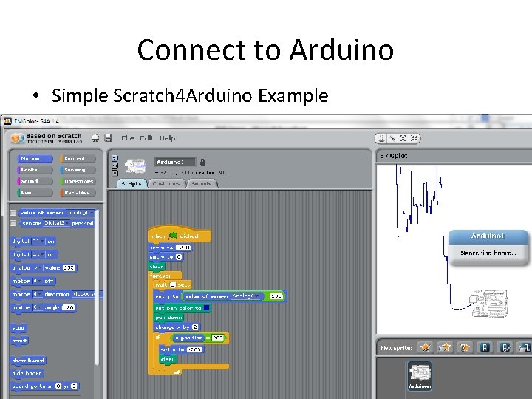Click the sprite lock padlock icon
This screenshot has height=399, width=532.
(x=202, y=162)
